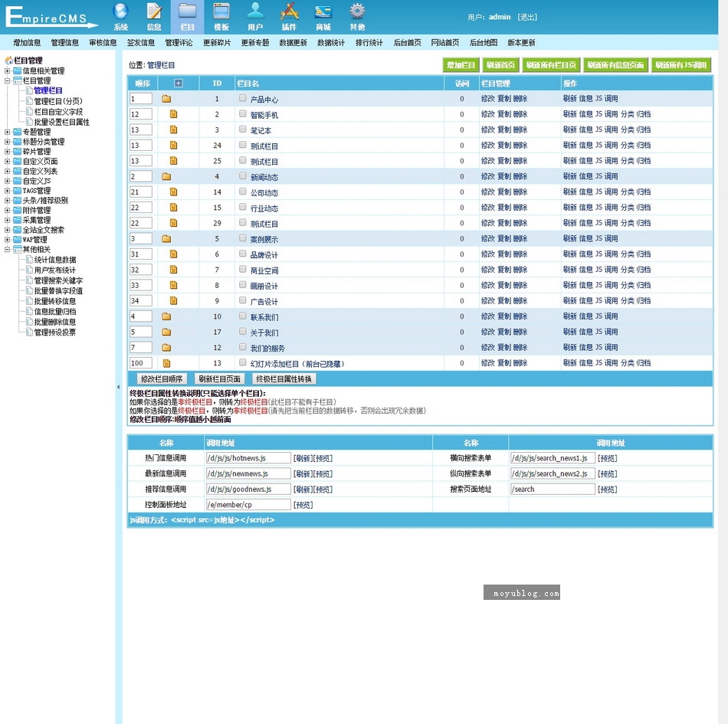728x724 pixels.
Task: Collapse the 其他相关 tree node
Action: [x=7, y=250]
